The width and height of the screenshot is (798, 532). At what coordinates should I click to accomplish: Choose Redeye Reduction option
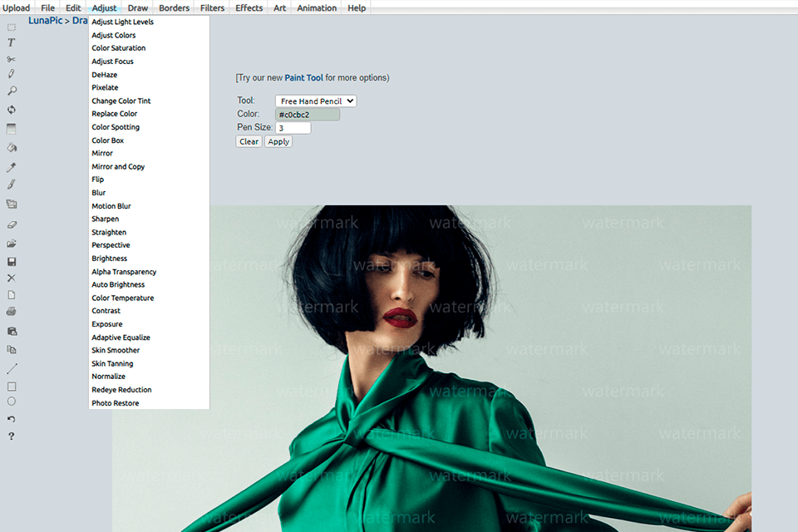pyautogui.click(x=121, y=390)
